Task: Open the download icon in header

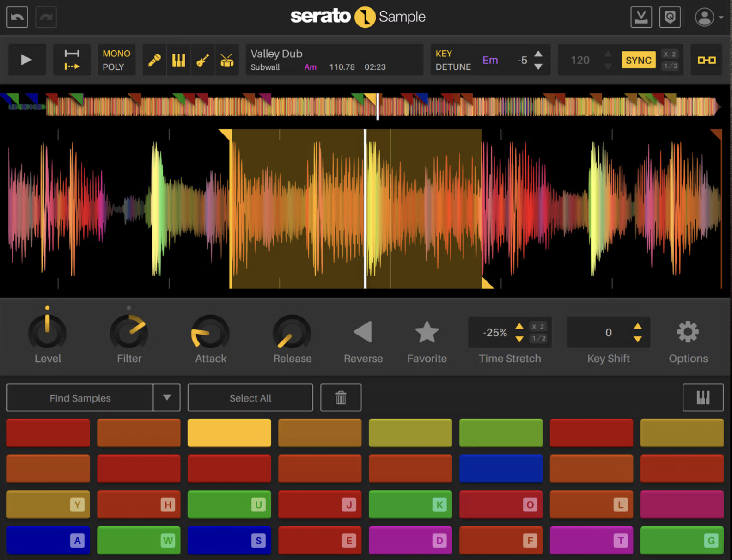Action: (x=641, y=17)
